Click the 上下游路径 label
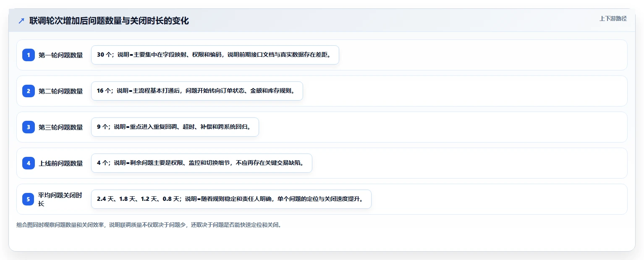Image resolution: width=644 pixels, height=260 pixels. 613,18
